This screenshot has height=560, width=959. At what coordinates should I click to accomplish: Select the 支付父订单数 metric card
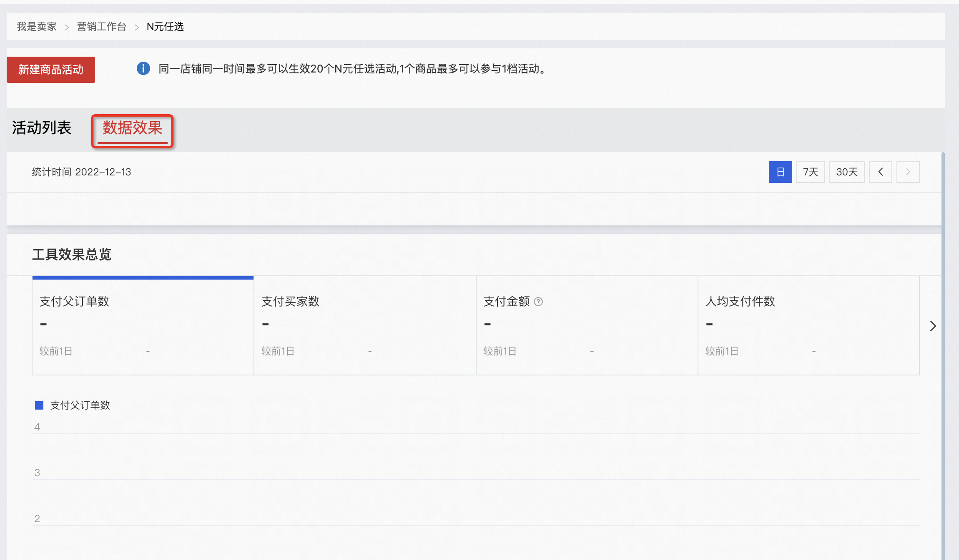click(143, 325)
